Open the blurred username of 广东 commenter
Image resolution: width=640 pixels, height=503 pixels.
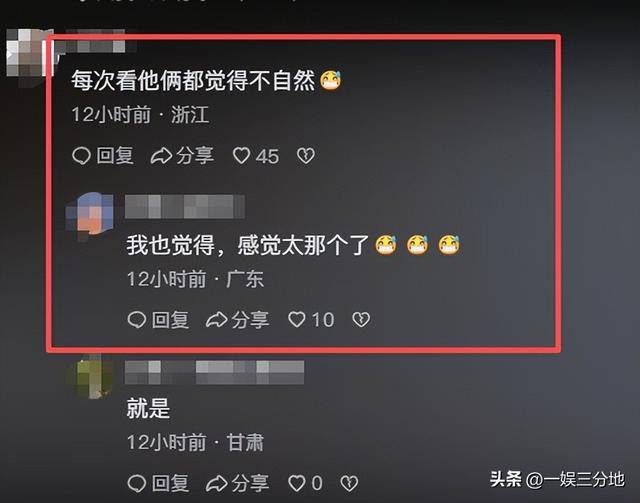coord(185,207)
